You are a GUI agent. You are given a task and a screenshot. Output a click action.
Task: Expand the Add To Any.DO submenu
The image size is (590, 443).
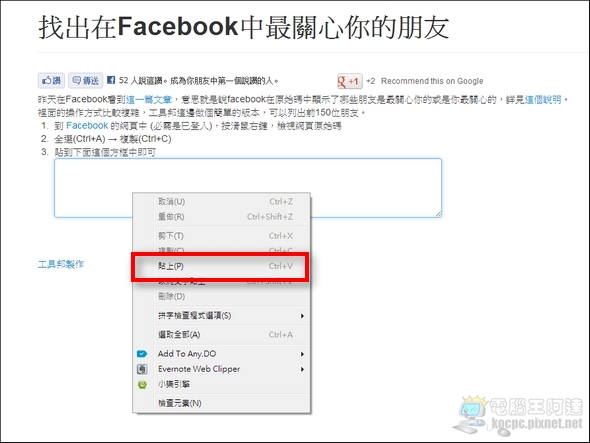(225, 354)
